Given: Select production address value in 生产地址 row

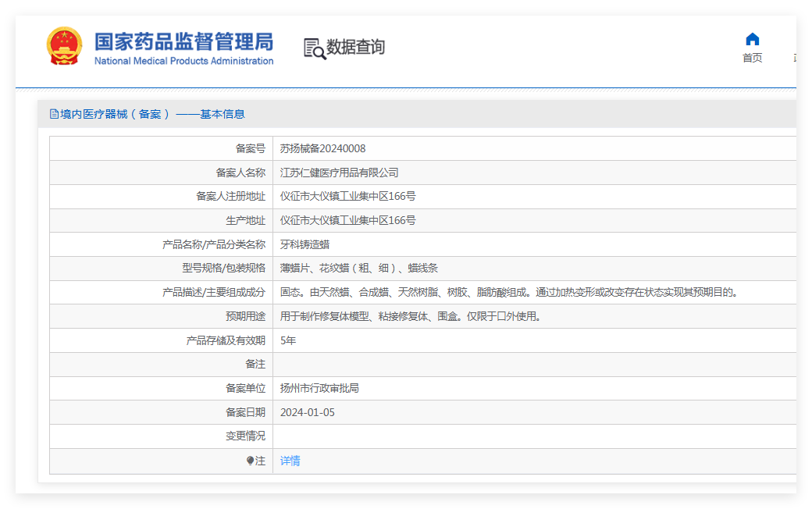Looking at the screenshot, I should 347,221.
